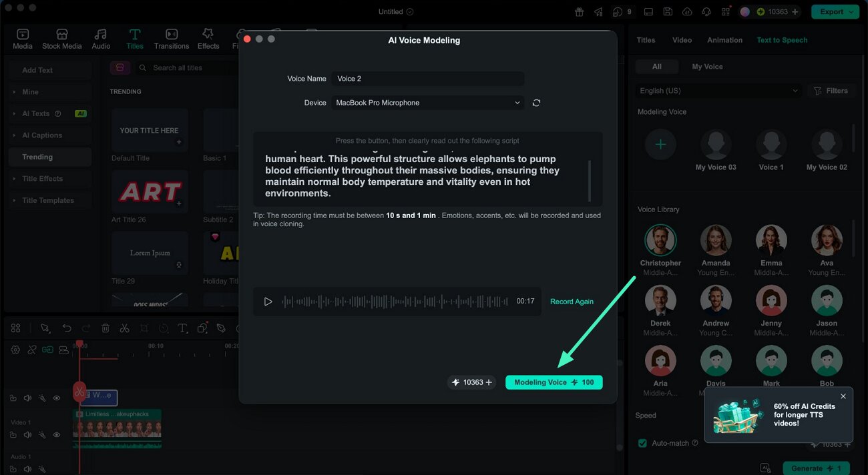The image size is (868, 475).
Task: Click the Search all titles field
Action: (x=186, y=67)
